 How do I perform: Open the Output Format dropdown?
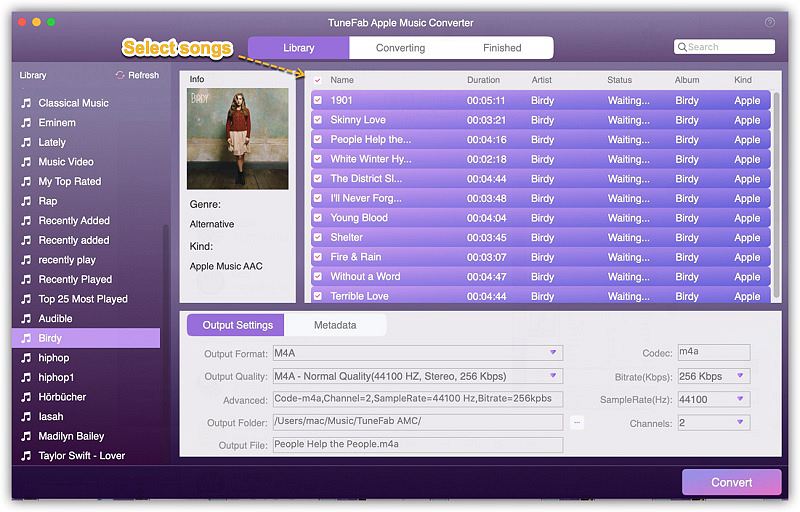click(552, 353)
